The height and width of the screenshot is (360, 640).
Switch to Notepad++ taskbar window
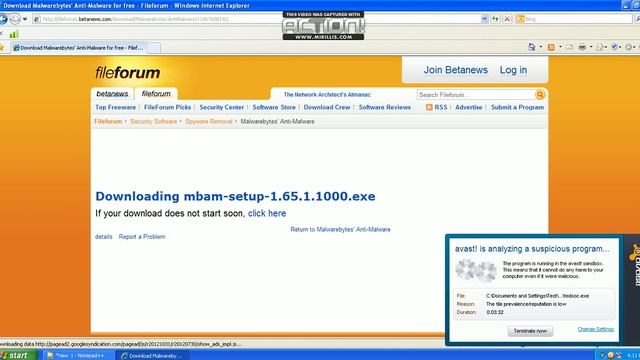tap(78, 356)
